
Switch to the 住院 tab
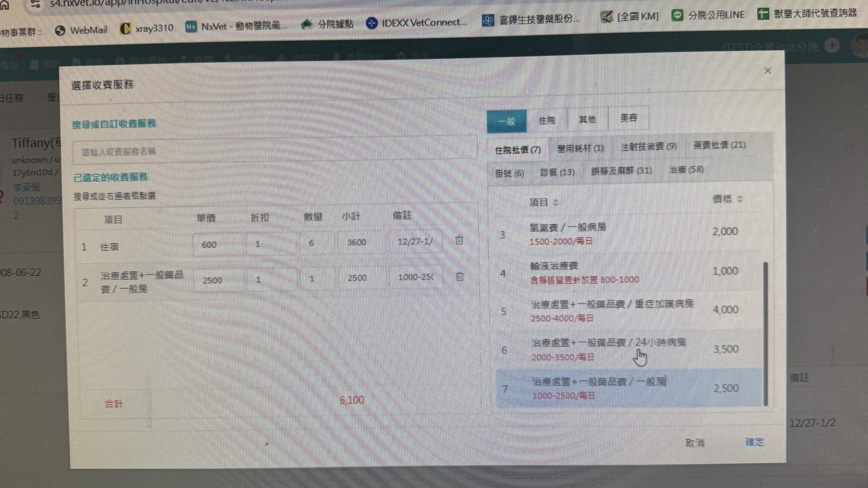(x=547, y=121)
